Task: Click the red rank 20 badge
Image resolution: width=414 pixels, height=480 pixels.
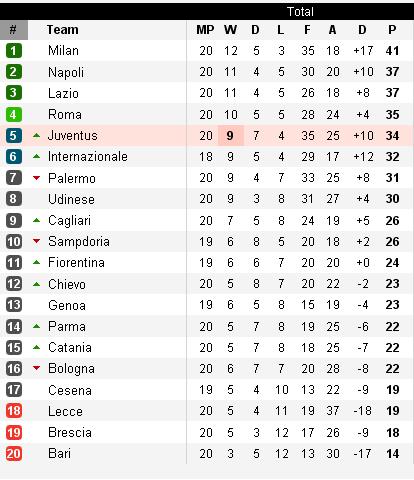Action: [x=14, y=454]
